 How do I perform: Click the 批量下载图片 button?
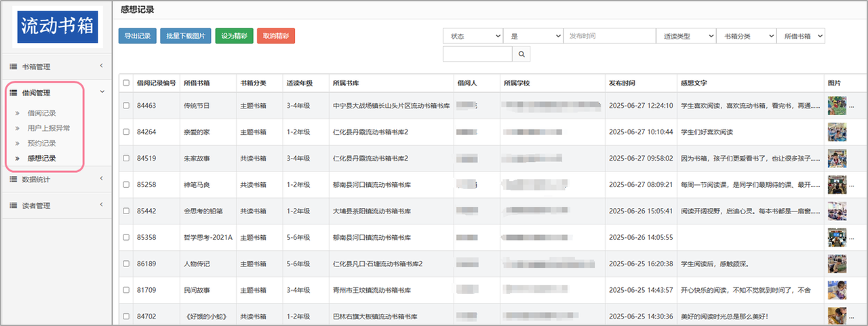[186, 36]
